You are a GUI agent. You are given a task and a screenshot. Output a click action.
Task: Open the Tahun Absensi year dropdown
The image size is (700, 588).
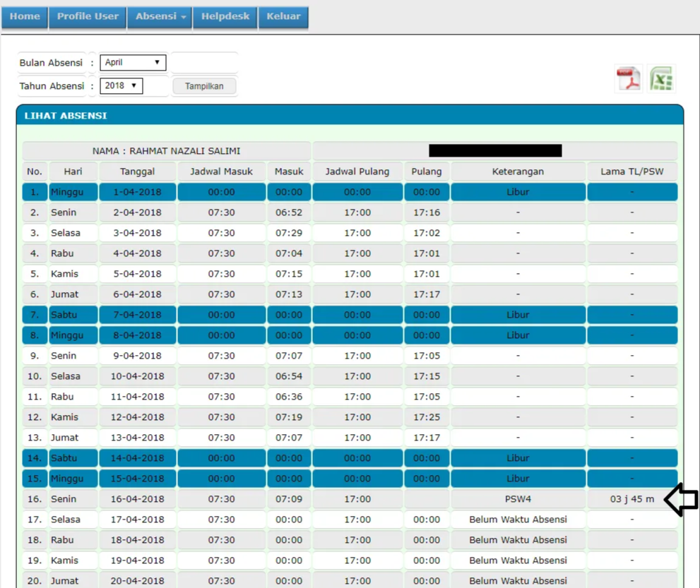tap(121, 85)
